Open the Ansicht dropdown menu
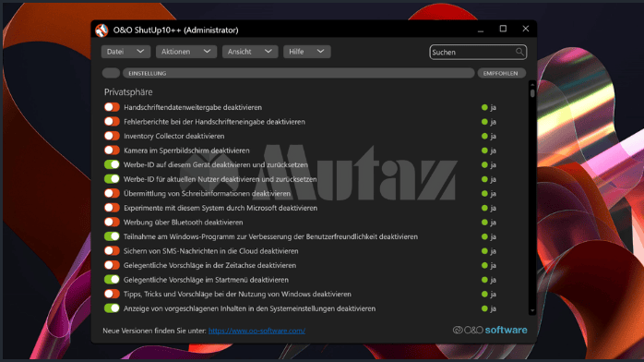 click(250, 52)
